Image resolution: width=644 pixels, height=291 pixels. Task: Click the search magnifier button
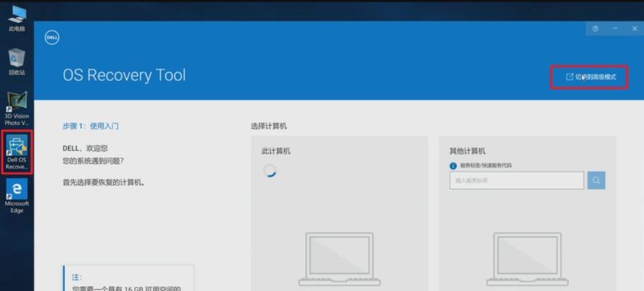(x=596, y=180)
